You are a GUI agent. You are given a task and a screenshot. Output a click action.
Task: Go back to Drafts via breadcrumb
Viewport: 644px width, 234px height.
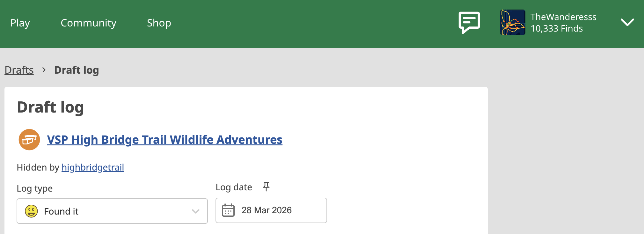click(19, 70)
